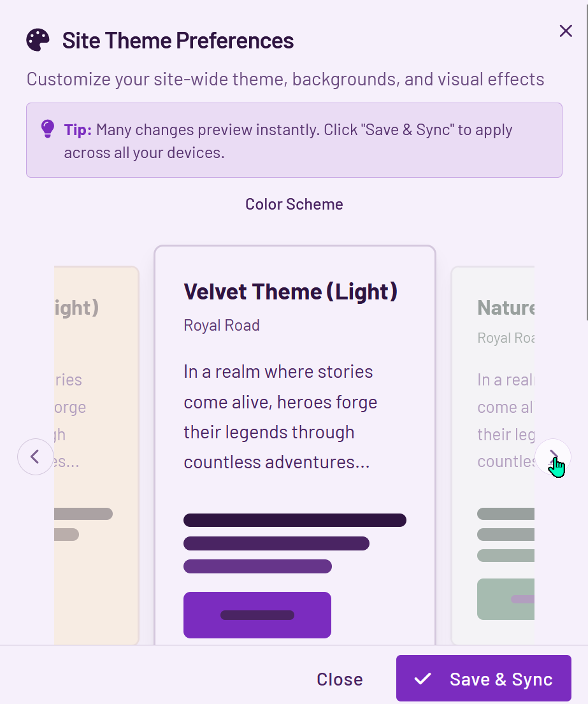
Task: Click the purple preview button in Velvet card
Action: click(257, 615)
